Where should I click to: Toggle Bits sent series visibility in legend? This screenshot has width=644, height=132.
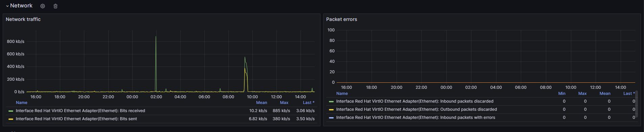click(76, 119)
